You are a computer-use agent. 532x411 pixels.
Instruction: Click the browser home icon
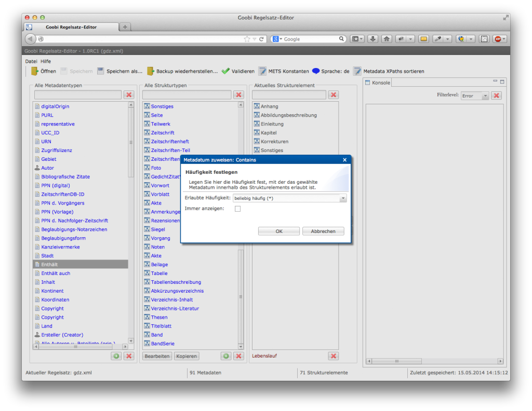coord(387,39)
